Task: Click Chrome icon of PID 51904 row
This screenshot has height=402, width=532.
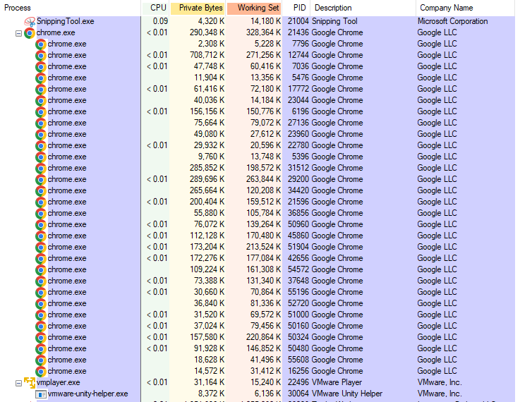Action: coord(41,248)
